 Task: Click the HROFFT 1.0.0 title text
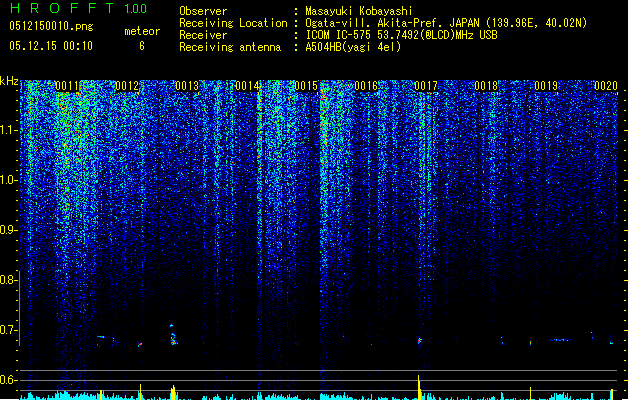click(79, 8)
